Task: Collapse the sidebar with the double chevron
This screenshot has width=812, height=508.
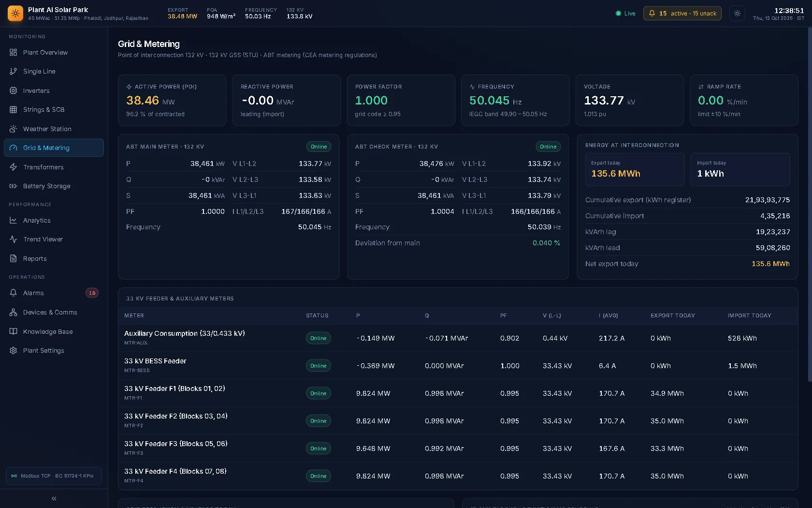Action: click(54, 498)
